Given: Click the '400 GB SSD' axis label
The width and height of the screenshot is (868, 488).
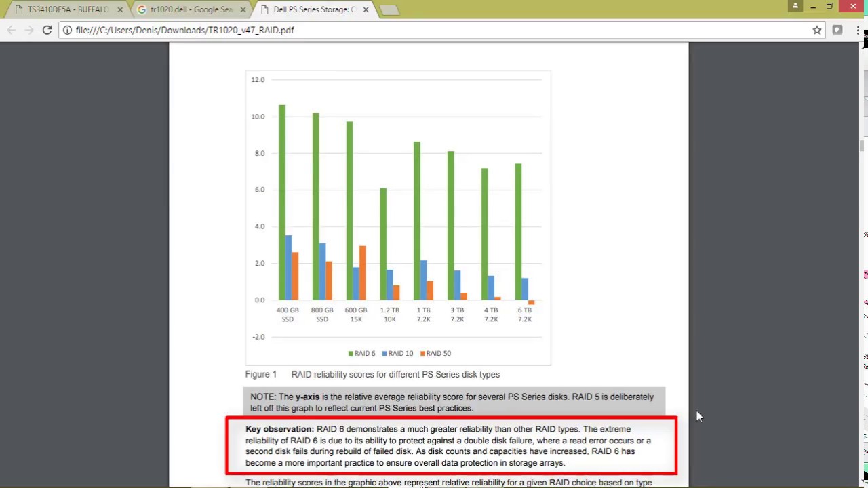Looking at the screenshot, I should (288, 314).
